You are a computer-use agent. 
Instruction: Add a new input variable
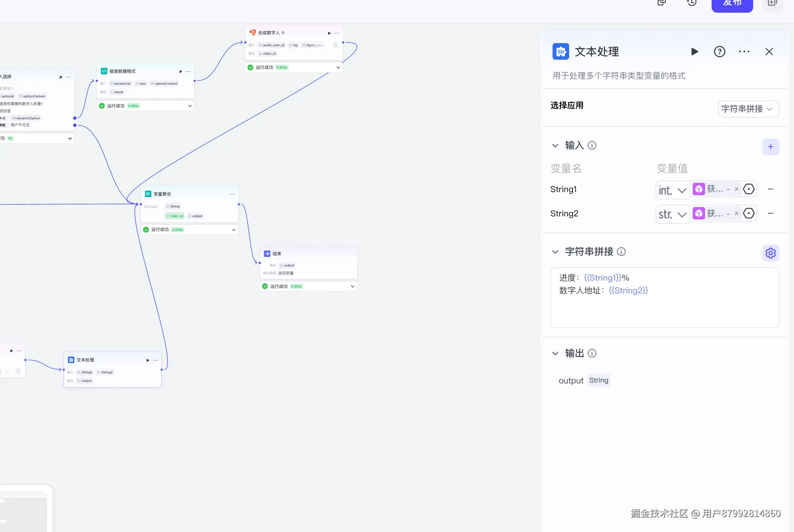[771, 147]
